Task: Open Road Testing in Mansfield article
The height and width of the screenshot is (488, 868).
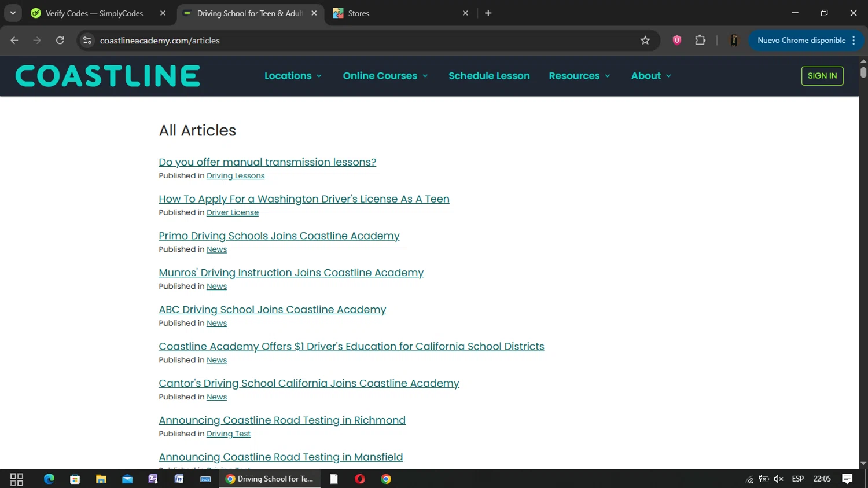Action: click(281, 457)
